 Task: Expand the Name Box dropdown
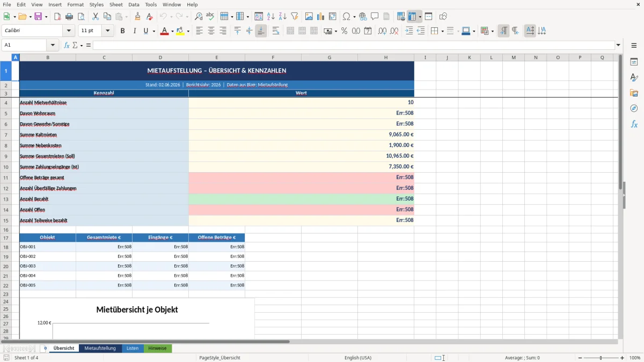point(53,46)
